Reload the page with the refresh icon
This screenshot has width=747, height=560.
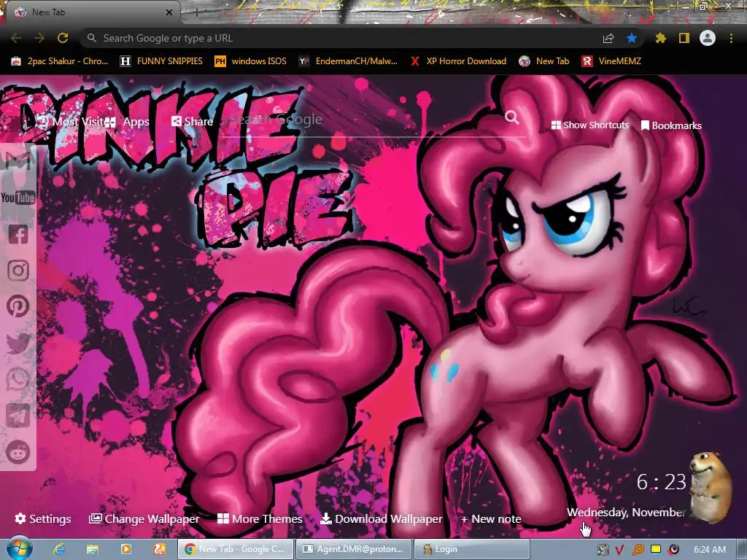click(x=63, y=38)
